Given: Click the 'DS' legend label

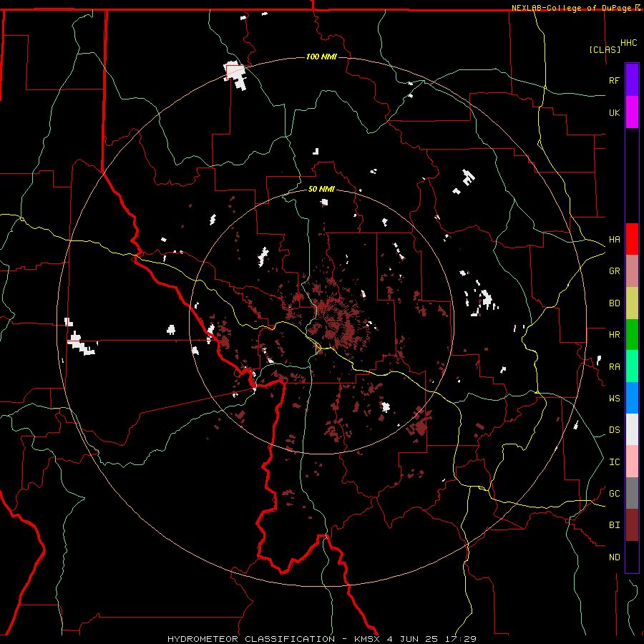Looking at the screenshot, I should 614,430.
